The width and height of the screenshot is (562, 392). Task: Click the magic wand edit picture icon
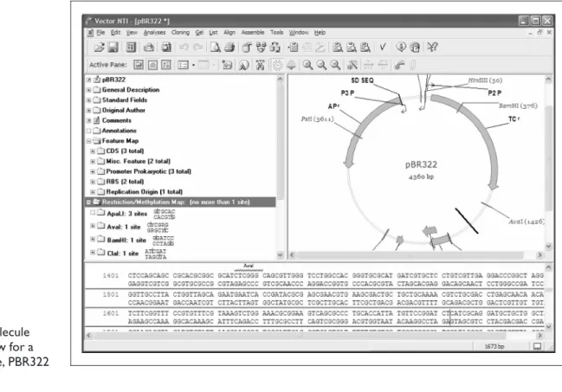(x=352, y=65)
